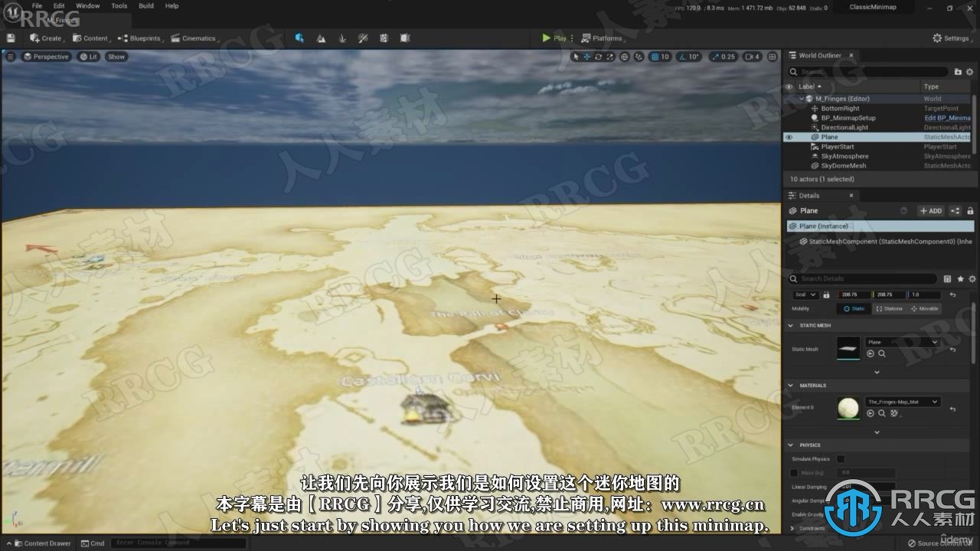Choose the viewport select-objects cursor tool
The width and height of the screenshot is (980, 551).
pyautogui.click(x=577, y=57)
